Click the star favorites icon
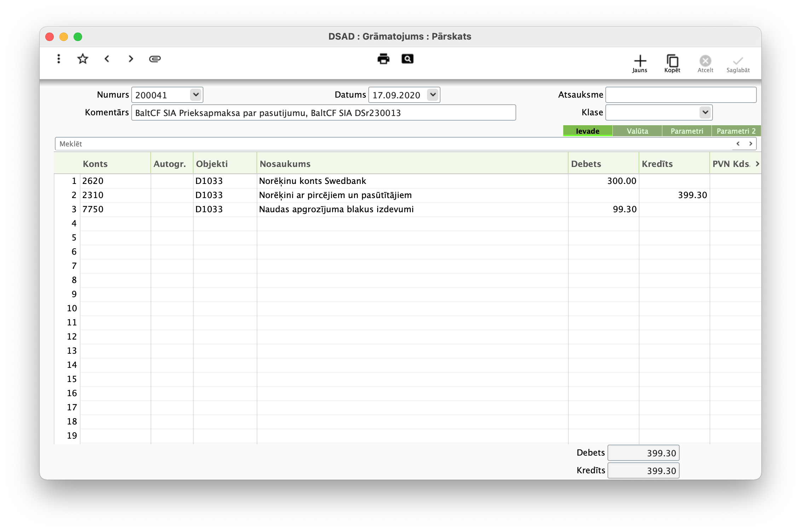The image size is (801, 532). (x=82, y=59)
